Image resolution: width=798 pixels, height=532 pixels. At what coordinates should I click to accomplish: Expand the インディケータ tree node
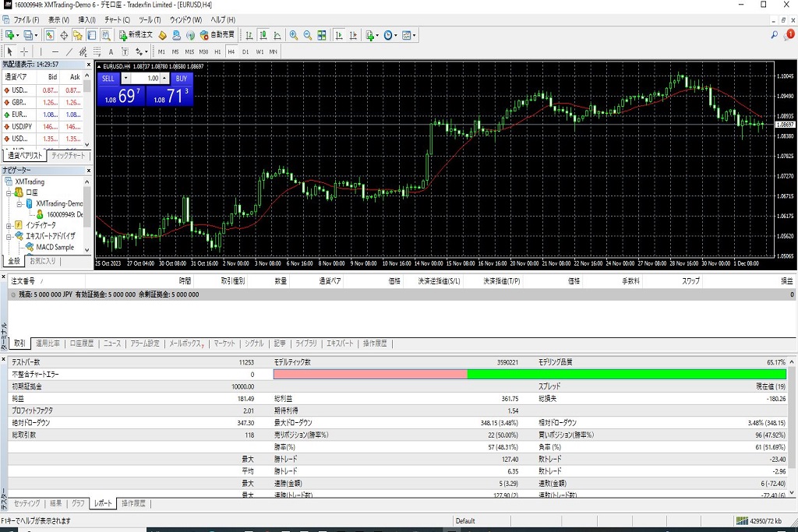pyautogui.click(x=9, y=225)
